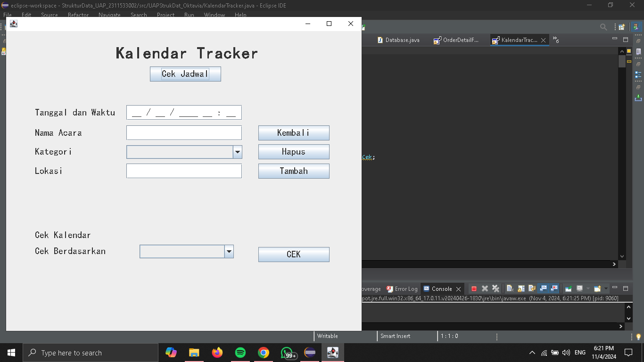Switch to the Error Log tab
The width and height of the screenshot is (644, 362).
[402, 289]
